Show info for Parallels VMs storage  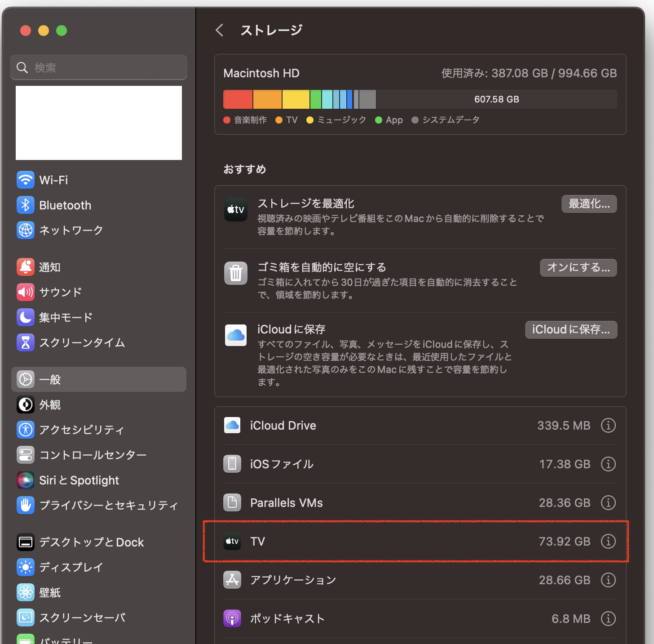pos(608,502)
